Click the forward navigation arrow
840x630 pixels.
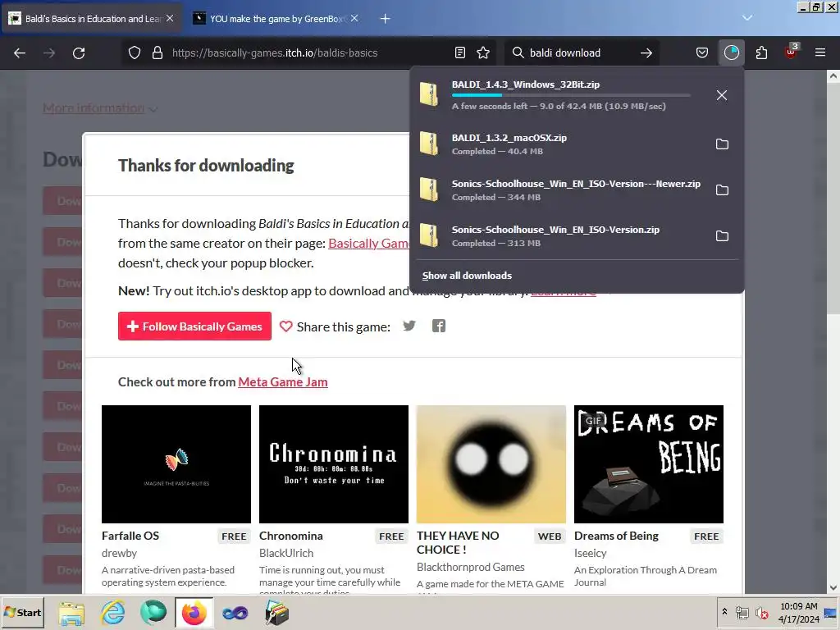(x=49, y=53)
